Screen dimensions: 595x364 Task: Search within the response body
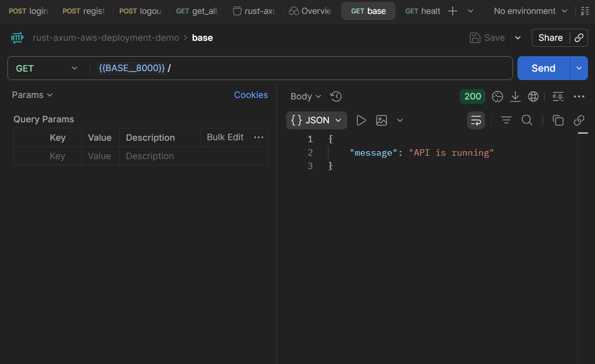527,120
